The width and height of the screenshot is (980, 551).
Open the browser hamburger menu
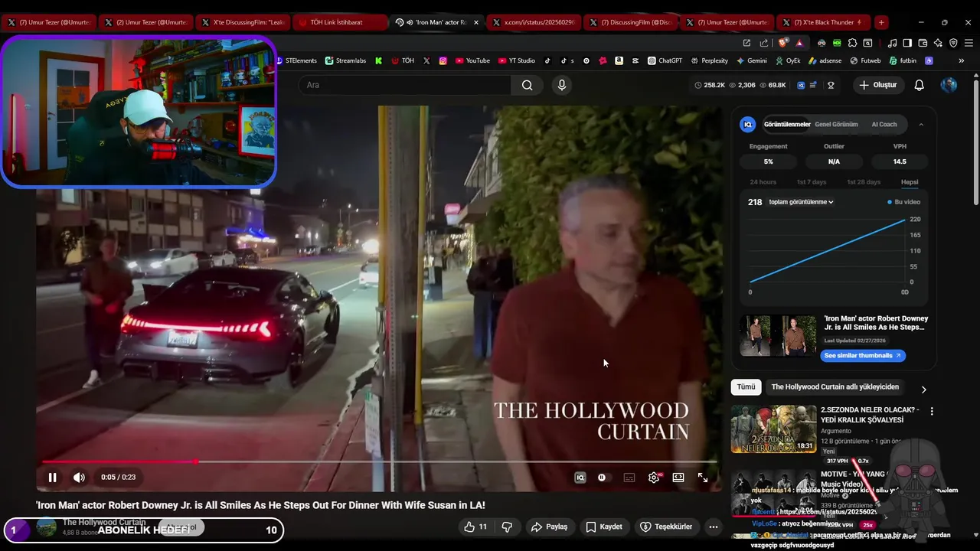click(x=969, y=43)
